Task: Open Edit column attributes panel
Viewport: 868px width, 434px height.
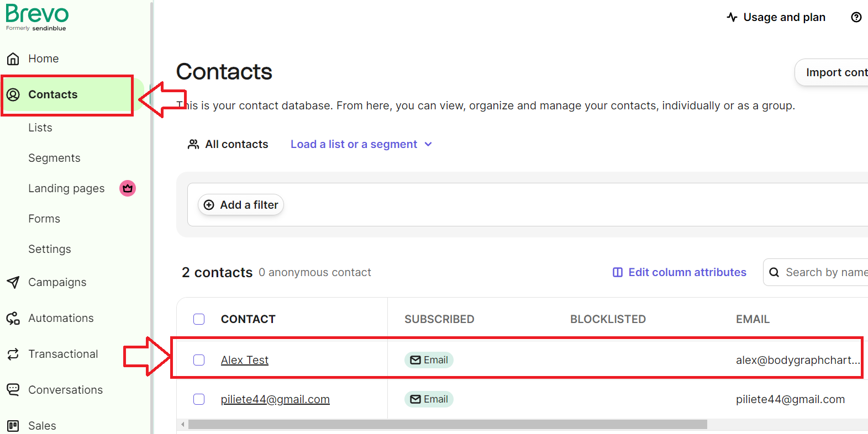Action: coord(680,272)
